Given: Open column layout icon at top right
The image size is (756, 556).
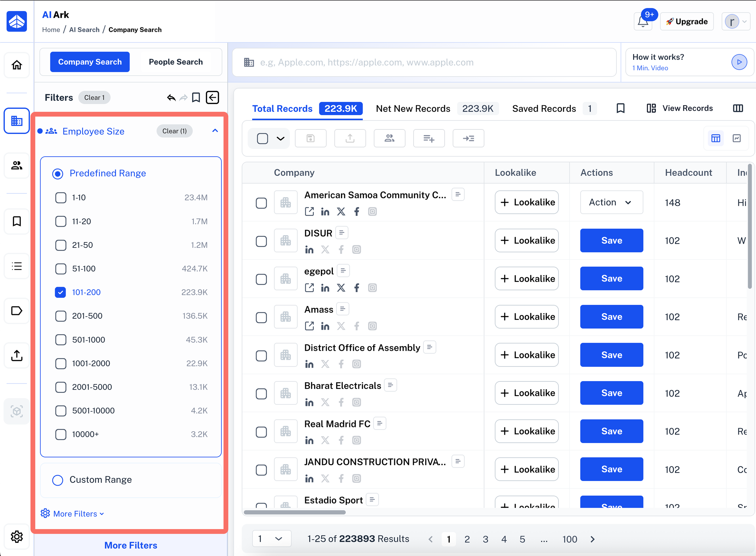Looking at the screenshot, I should coord(738,108).
